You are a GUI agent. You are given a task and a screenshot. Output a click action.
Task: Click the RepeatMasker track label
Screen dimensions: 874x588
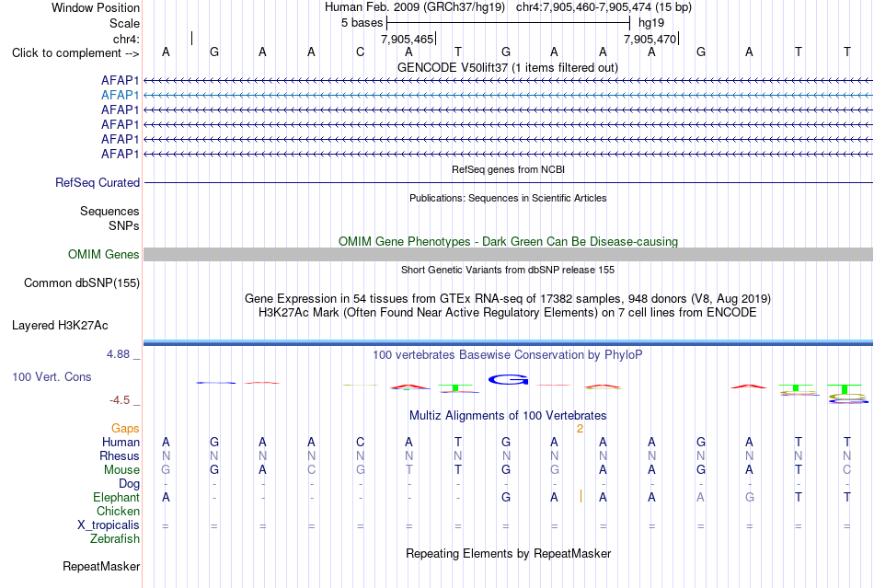click(101, 567)
